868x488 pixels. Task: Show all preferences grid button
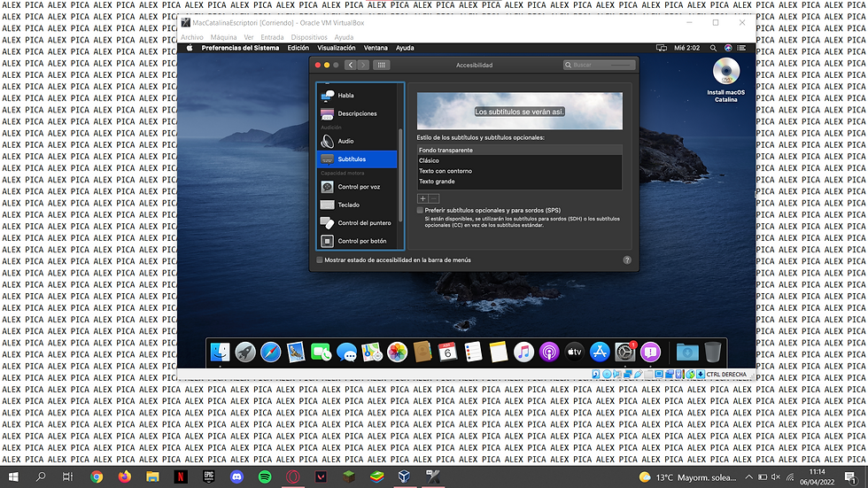pos(382,65)
